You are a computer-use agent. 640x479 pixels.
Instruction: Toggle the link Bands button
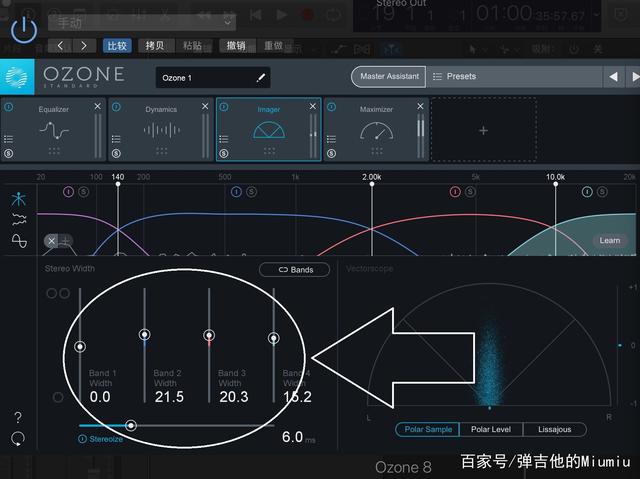pos(294,270)
